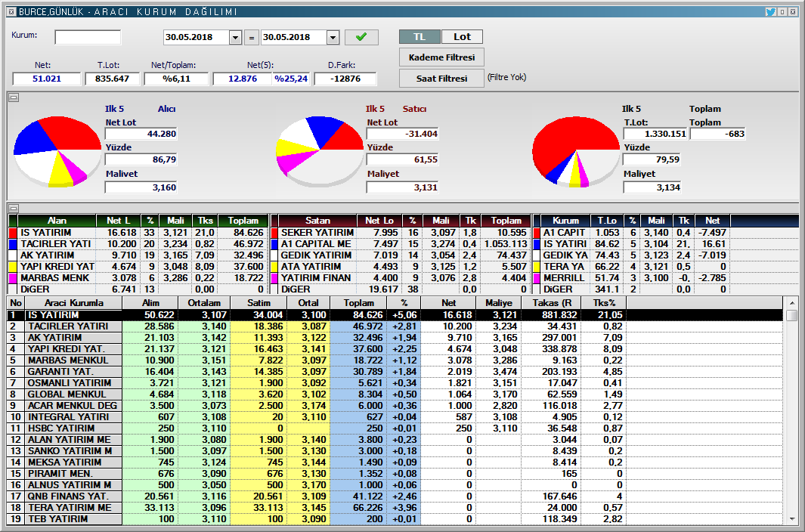805x532 pixels.
Task: Sort by Alan column header
Action: click(57, 221)
